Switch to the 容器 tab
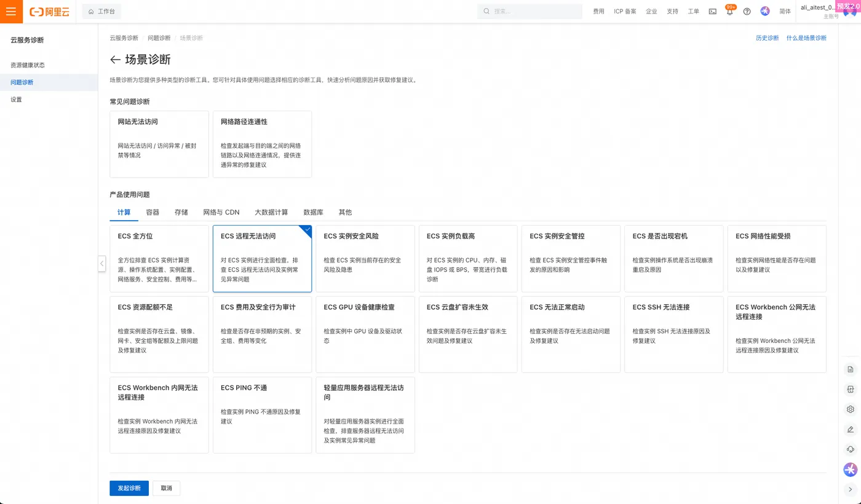This screenshot has height=504, width=861. point(153,213)
